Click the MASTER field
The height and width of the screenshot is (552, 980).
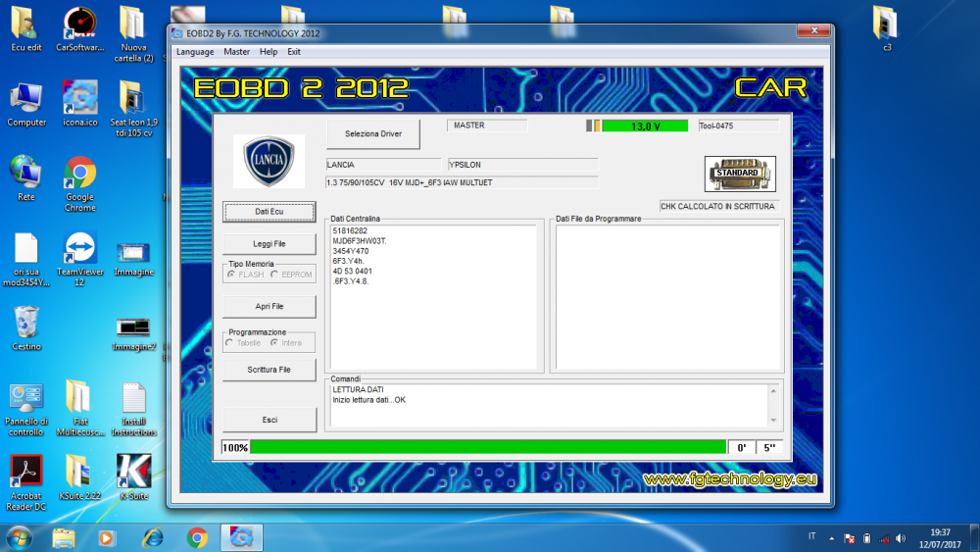[487, 125]
